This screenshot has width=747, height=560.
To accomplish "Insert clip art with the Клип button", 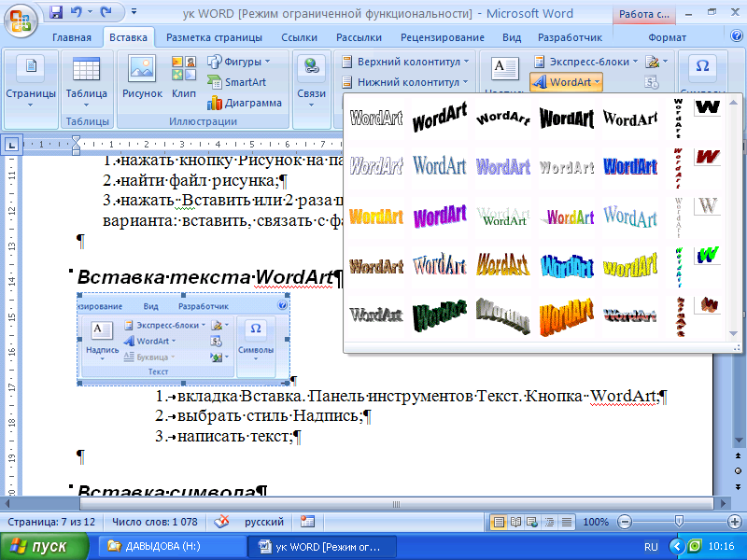I will pos(184,77).
